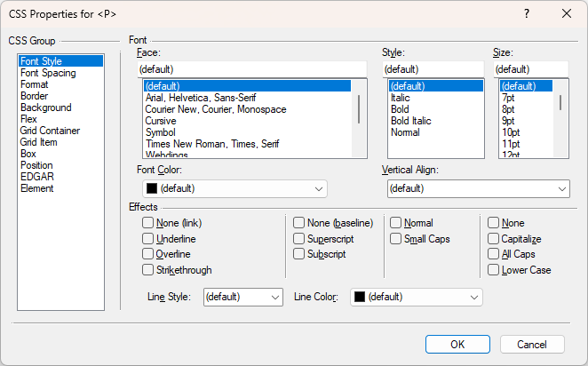The height and width of the screenshot is (366, 588).
Task: Tick the Superscript checkbox
Action: (x=299, y=239)
